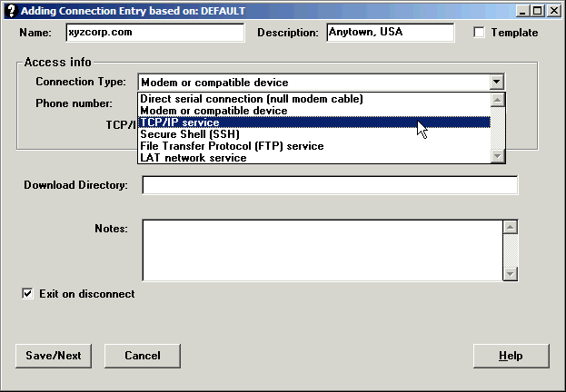The width and height of the screenshot is (566, 392).
Task: Minimize the Adding Connection Entry window
Action: (x=522, y=11)
